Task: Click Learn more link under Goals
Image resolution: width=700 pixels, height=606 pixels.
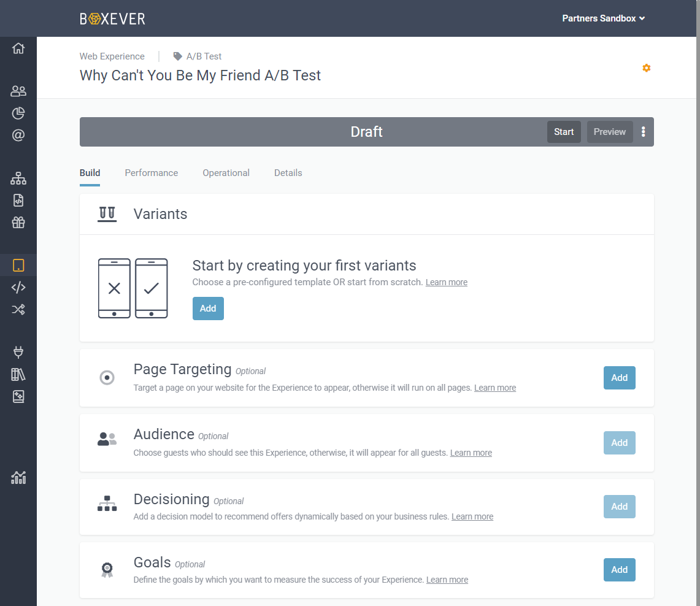Action: (447, 580)
